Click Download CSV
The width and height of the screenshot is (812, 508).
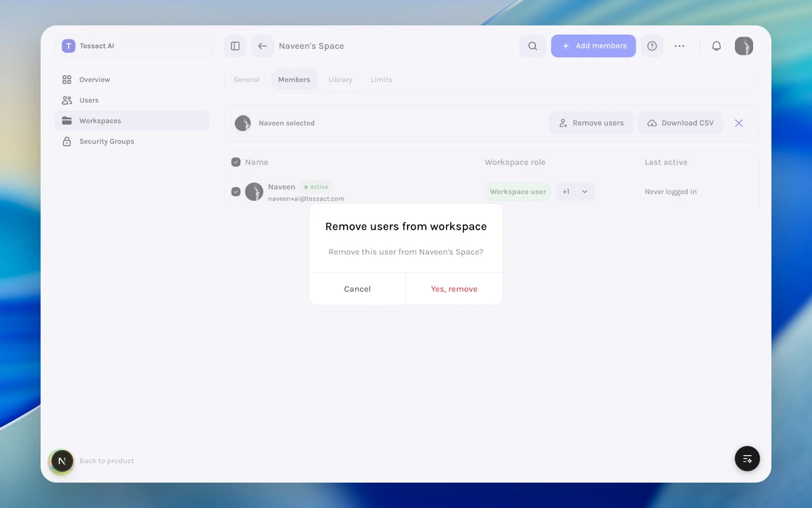(x=681, y=123)
